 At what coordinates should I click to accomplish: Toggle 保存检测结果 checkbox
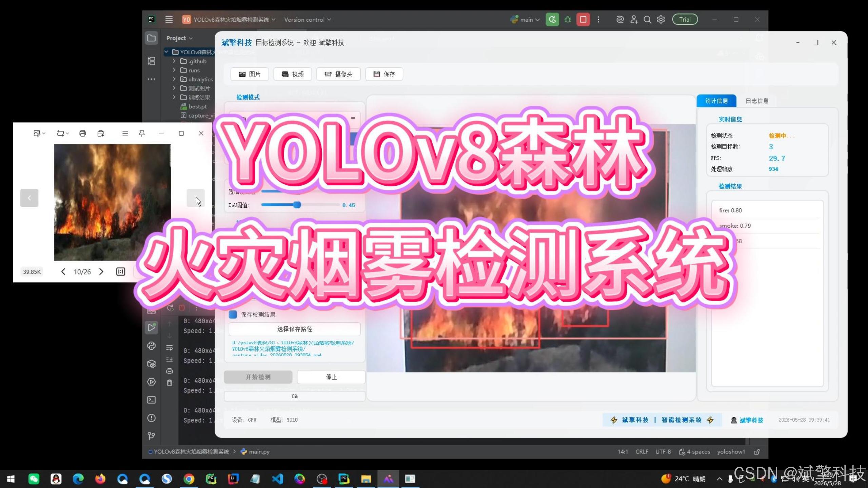tap(233, 314)
